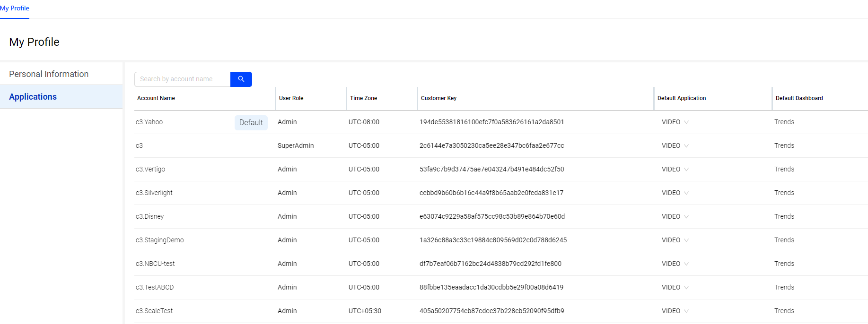Select the c3.TestABCD account name
868x324 pixels.
pos(155,287)
